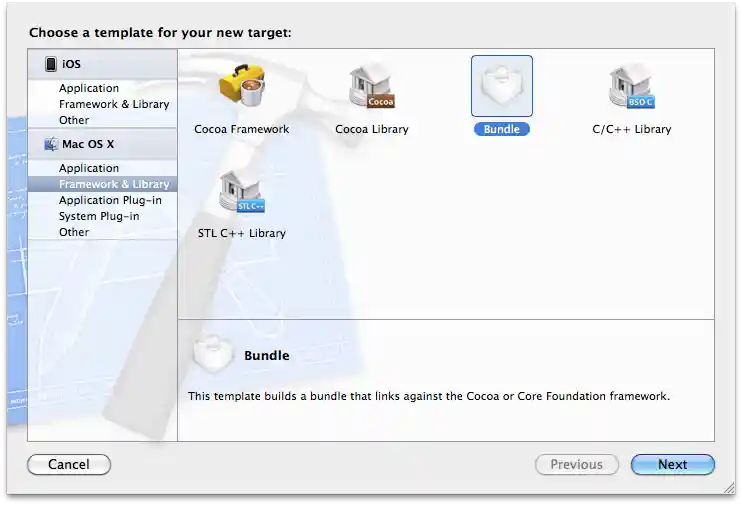The width and height of the screenshot is (742, 505).
Task: Click the Mac OS X Finder icon
Action: tap(51, 144)
